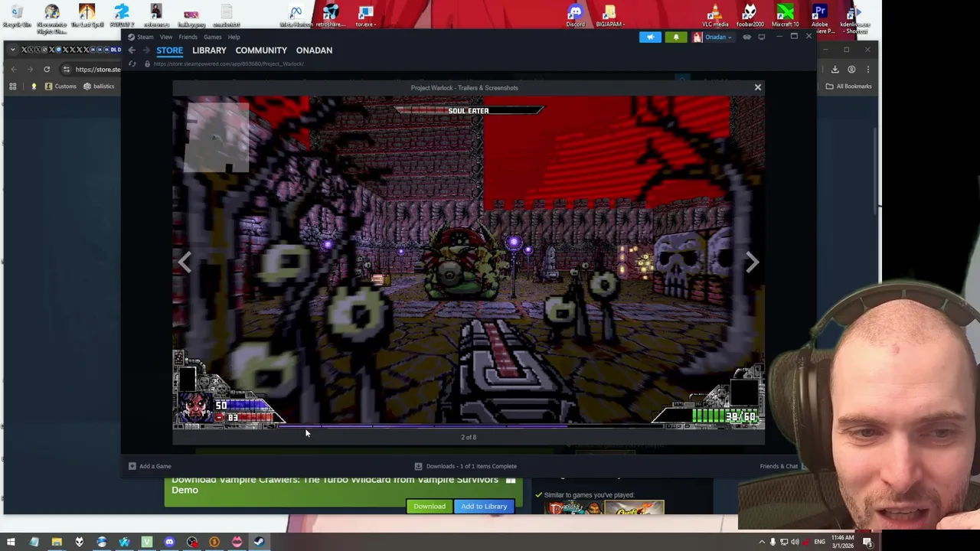Open Mixcraft 10 desktop shortcut
Screen dimensions: 980x551
[785, 15]
